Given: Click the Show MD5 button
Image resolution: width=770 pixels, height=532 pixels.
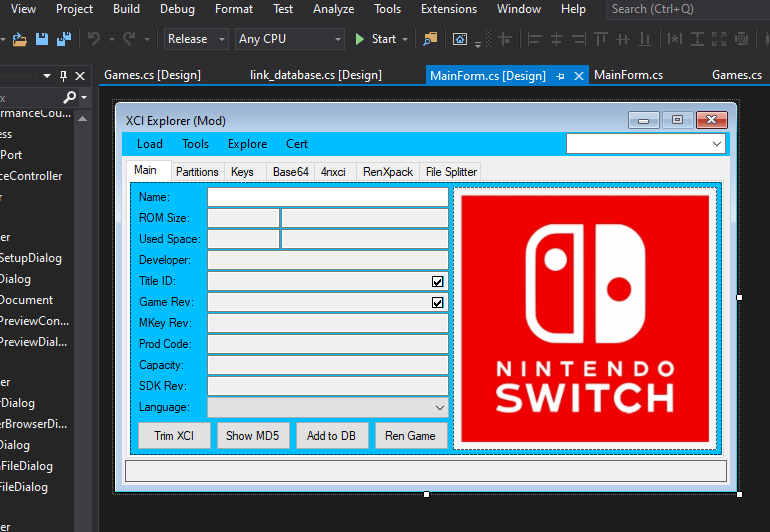Looking at the screenshot, I should [x=252, y=436].
